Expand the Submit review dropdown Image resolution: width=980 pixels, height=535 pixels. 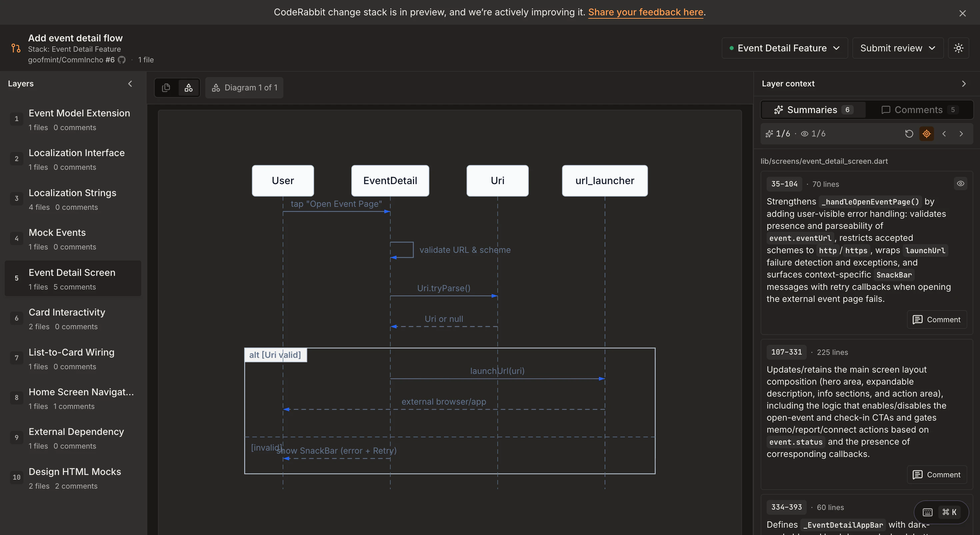(897, 48)
